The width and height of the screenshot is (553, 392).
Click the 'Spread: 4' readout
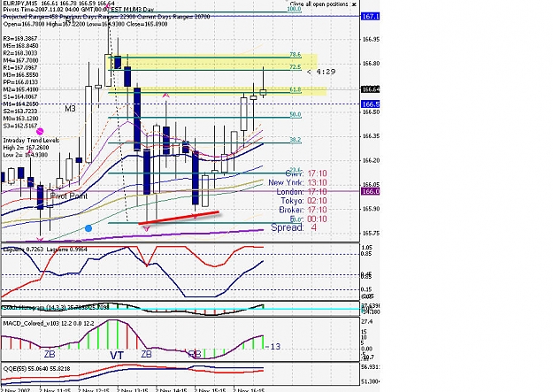[294, 227]
